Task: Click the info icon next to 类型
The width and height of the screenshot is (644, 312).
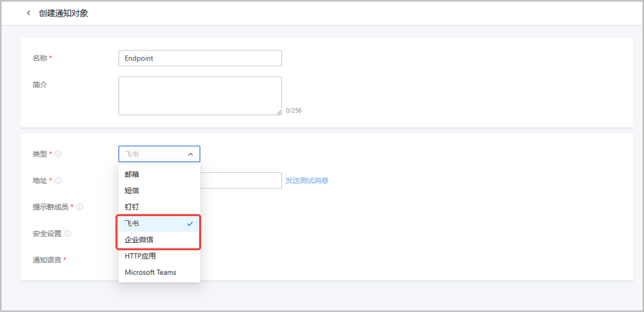Action: 58,154
